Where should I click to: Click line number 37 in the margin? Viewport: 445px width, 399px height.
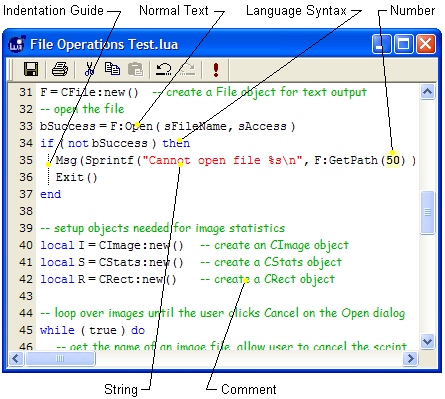pyautogui.click(x=26, y=194)
